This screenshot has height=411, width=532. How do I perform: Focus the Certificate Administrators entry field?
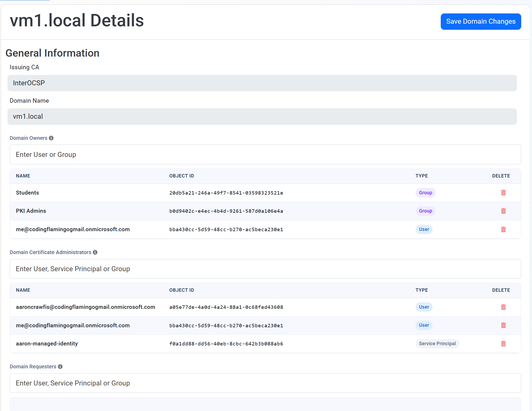point(265,269)
